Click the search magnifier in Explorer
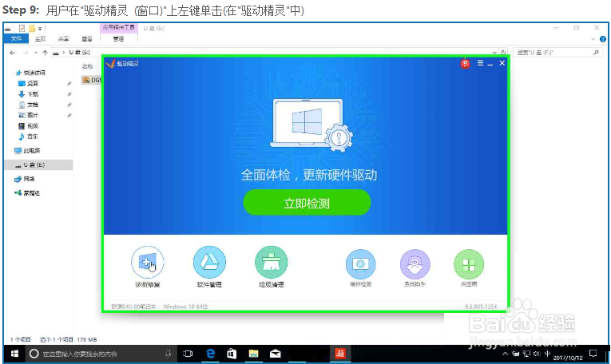 click(x=596, y=53)
